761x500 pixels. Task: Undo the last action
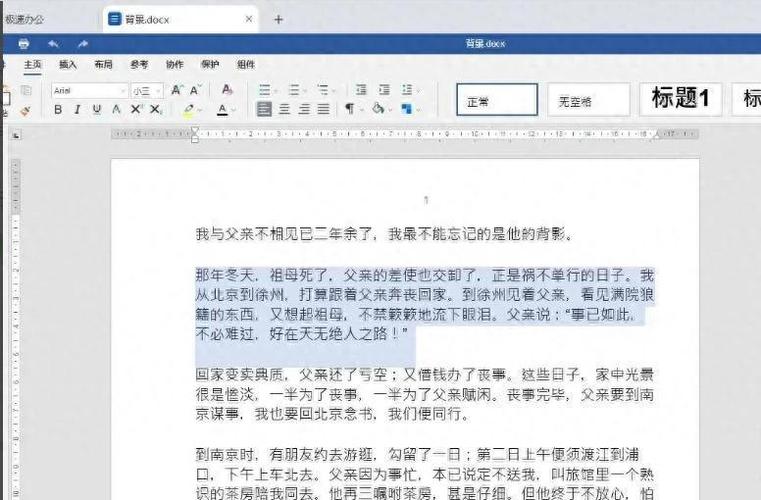coord(53,44)
